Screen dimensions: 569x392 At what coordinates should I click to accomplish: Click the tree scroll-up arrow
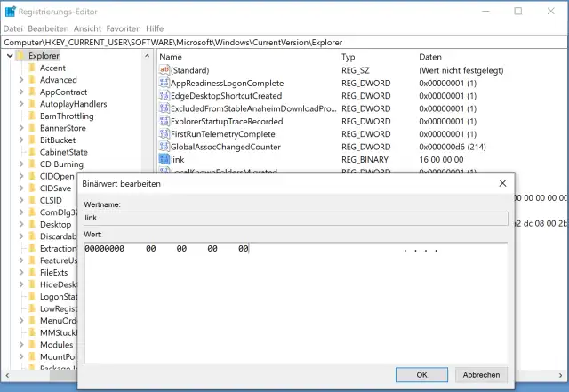click(x=147, y=56)
